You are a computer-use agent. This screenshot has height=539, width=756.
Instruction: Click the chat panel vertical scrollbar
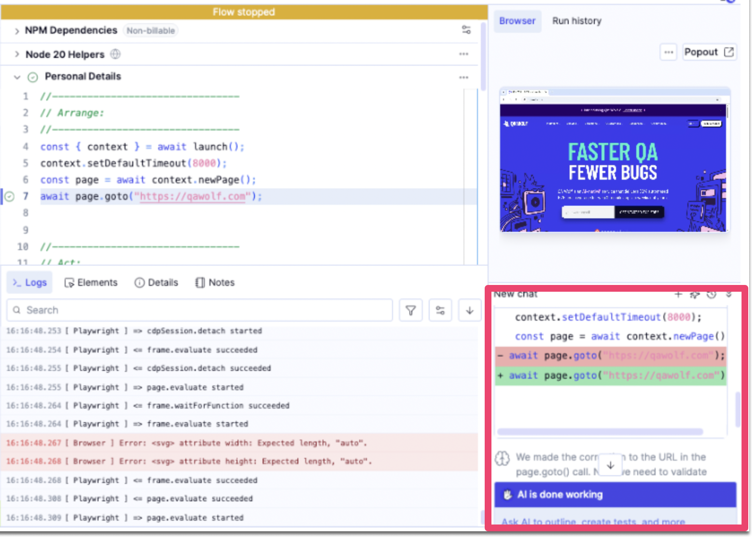pyautogui.click(x=737, y=410)
